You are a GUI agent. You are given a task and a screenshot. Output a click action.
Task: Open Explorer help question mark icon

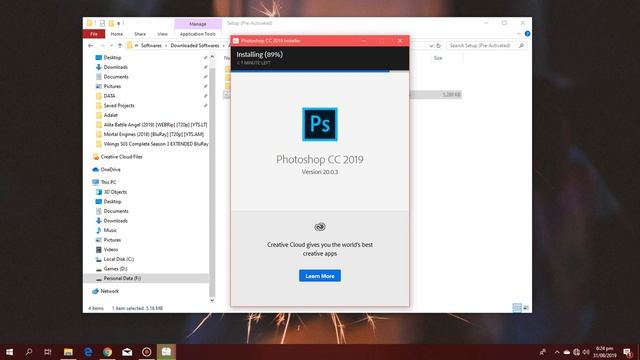[527, 34]
